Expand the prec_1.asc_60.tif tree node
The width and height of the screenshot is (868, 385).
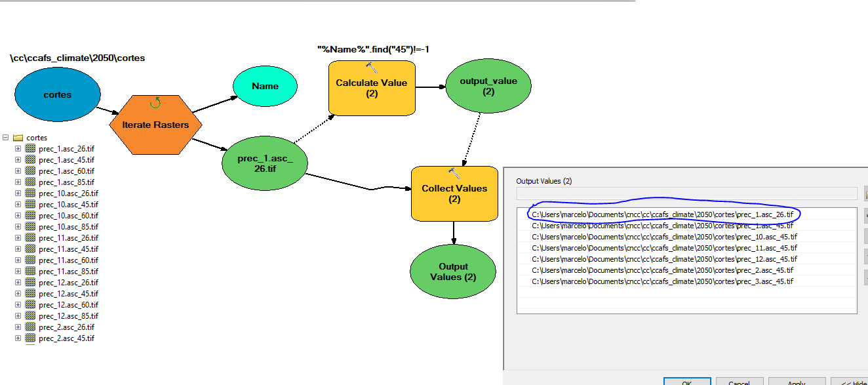18,171
